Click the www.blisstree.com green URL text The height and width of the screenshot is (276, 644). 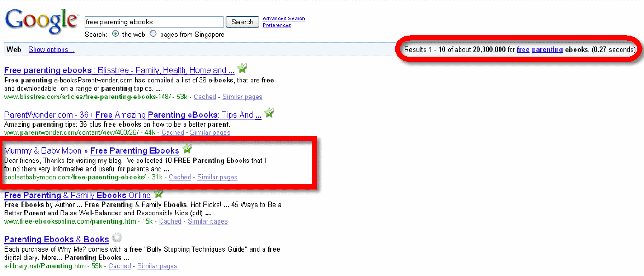coord(86,97)
